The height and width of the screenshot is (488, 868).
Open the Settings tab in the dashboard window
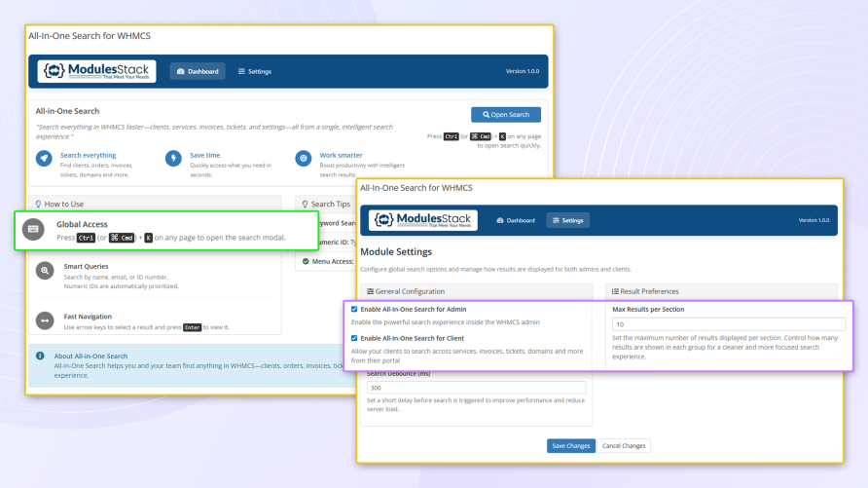255,71
